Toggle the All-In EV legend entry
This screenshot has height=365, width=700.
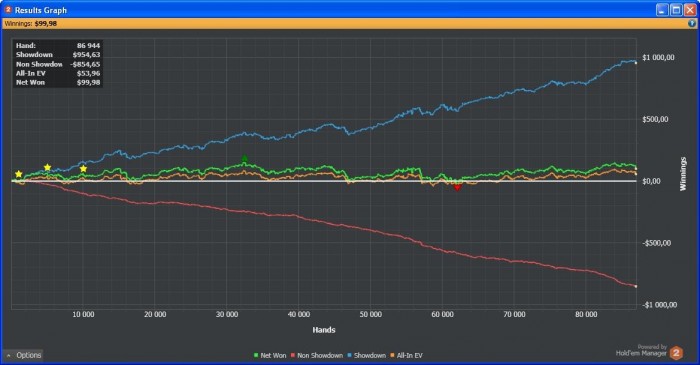coord(406,356)
